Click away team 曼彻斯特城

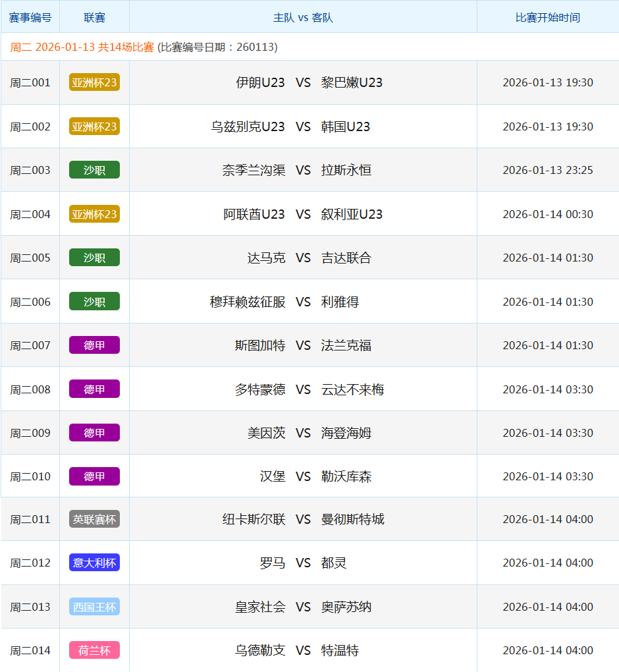[352, 519]
